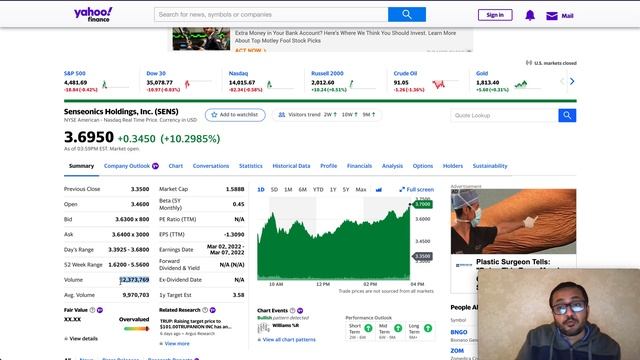Click Add to watchlist button
This screenshot has width=640, height=360.
click(235, 115)
